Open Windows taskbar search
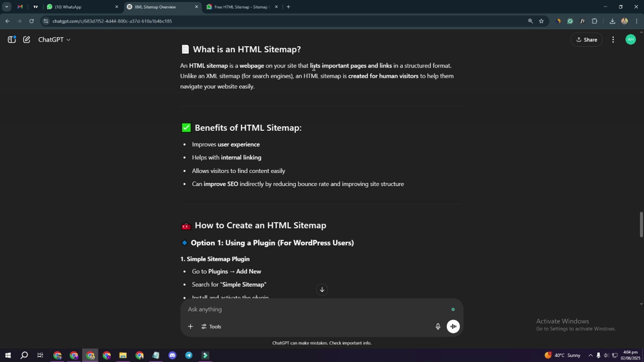The height and width of the screenshot is (362, 644). tap(24, 355)
